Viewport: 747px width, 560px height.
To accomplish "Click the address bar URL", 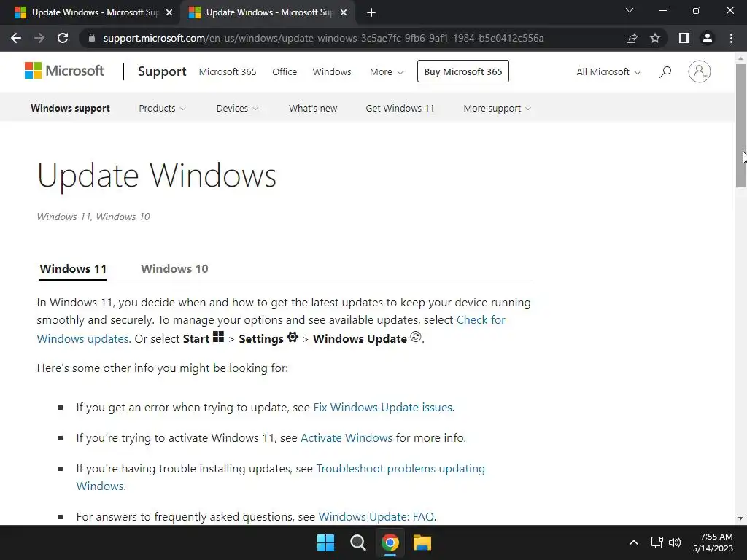I will click(x=323, y=38).
